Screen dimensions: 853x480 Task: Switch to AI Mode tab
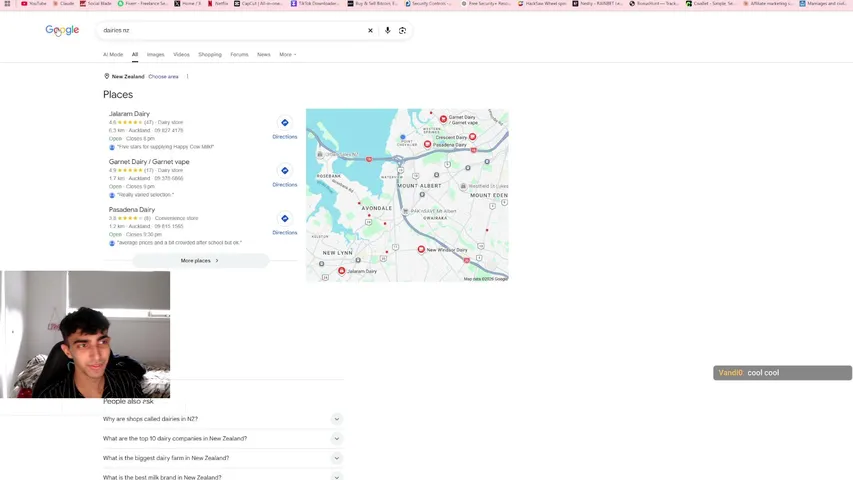[x=113, y=54]
